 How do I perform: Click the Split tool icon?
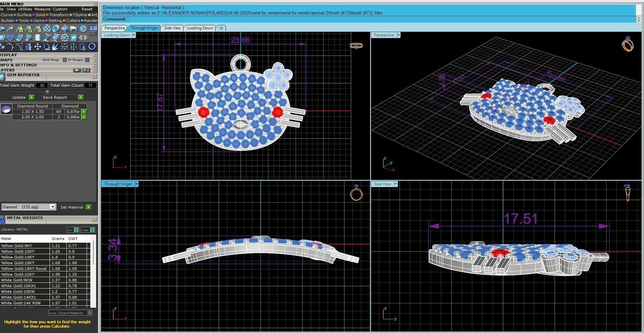(74, 47)
